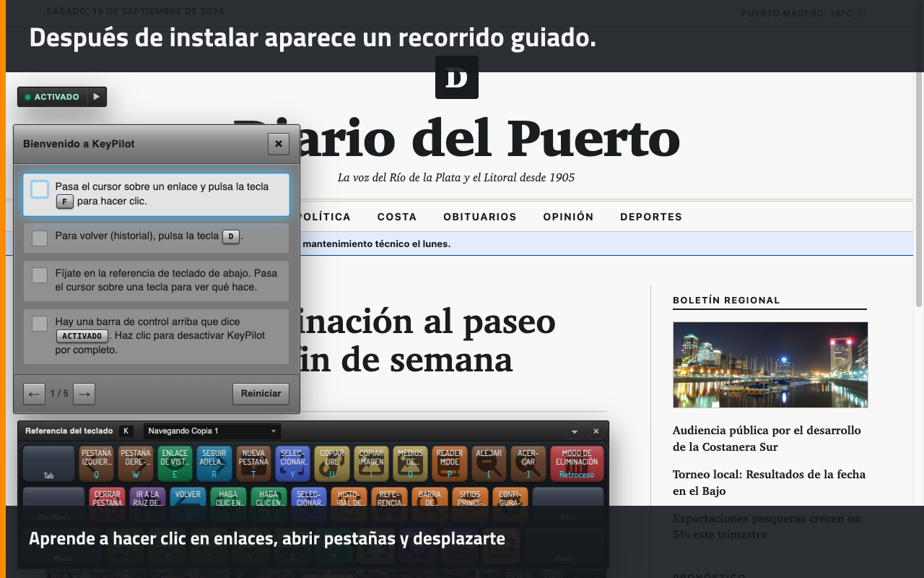Screen dimensions: 924x578
Task: Click the Acercar zoom-in key
Action: pos(528,464)
